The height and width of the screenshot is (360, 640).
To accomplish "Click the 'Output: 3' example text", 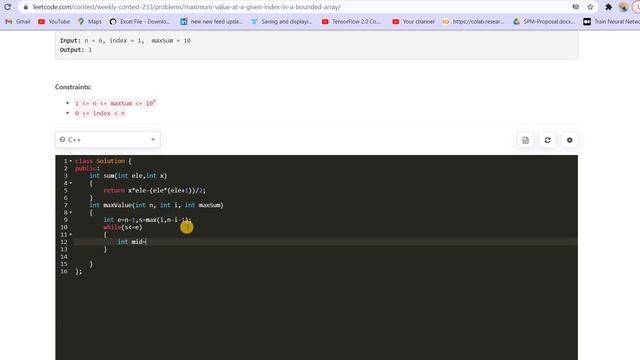I will pyautogui.click(x=76, y=50).
